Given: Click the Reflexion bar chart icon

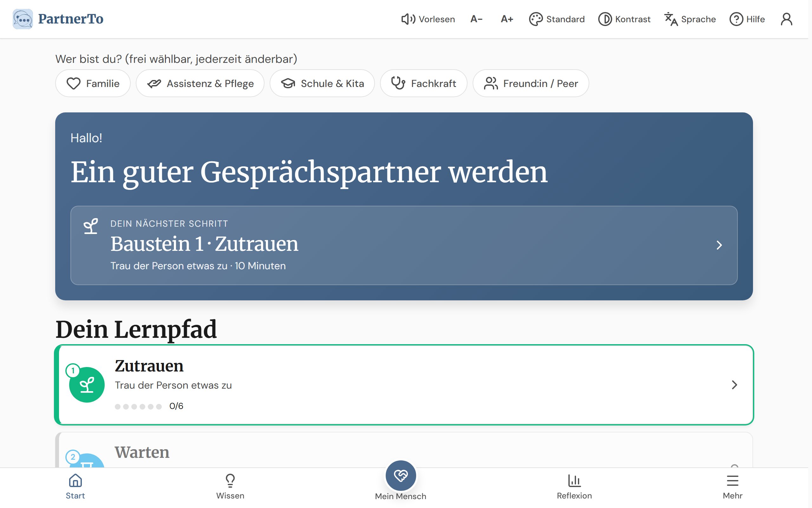Looking at the screenshot, I should [x=574, y=480].
